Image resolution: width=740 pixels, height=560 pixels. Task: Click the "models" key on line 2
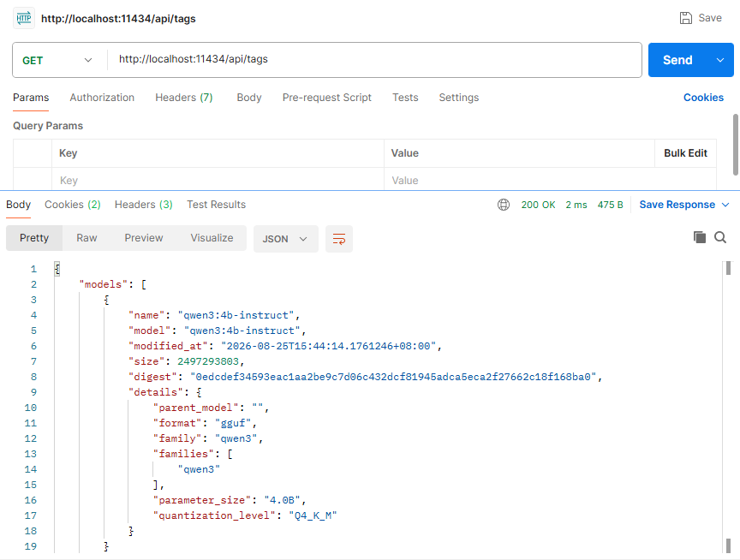pos(104,284)
